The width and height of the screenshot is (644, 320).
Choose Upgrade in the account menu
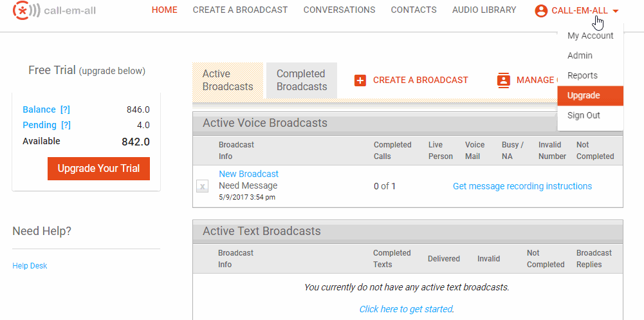coord(590,96)
